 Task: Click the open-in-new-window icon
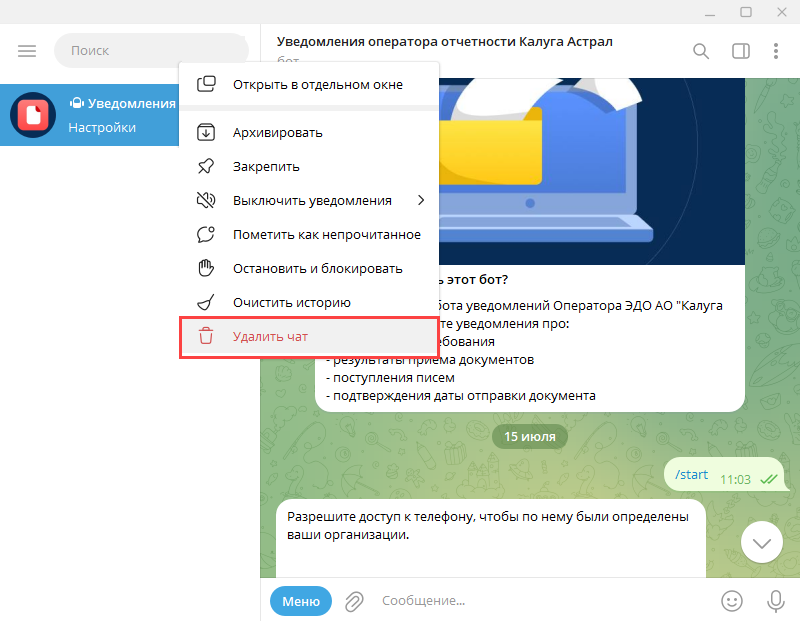coord(206,84)
